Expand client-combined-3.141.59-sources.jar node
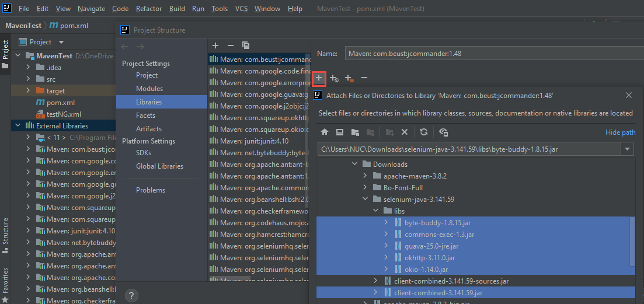 [x=375, y=281]
